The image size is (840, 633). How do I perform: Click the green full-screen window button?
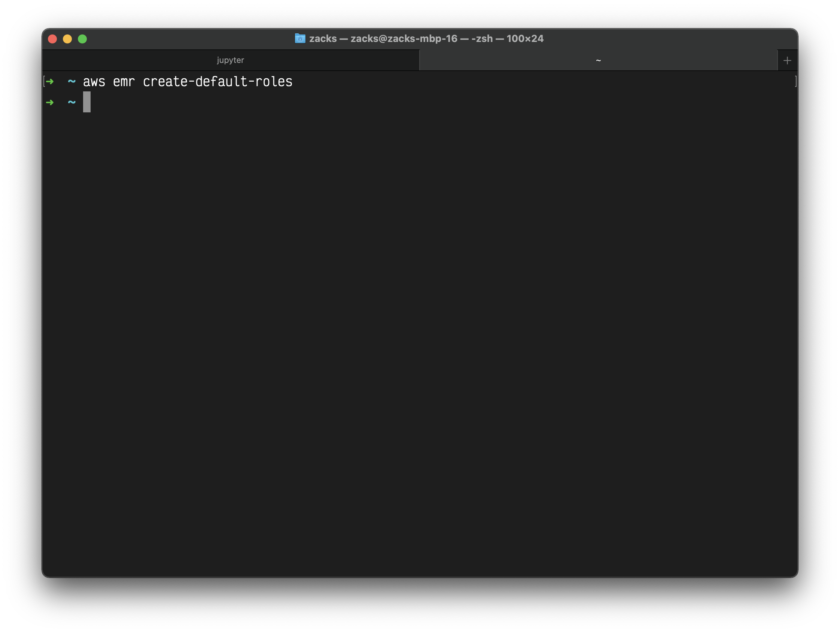tap(82, 39)
